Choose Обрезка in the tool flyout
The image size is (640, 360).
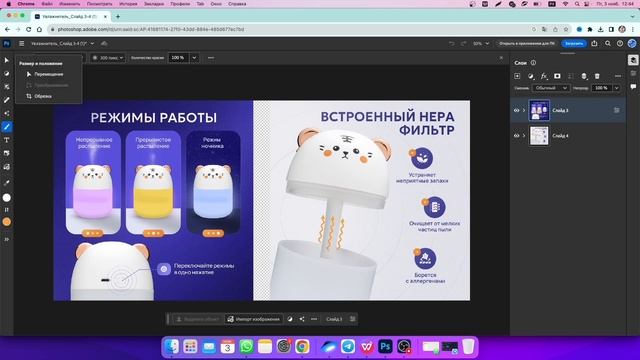[x=43, y=96]
